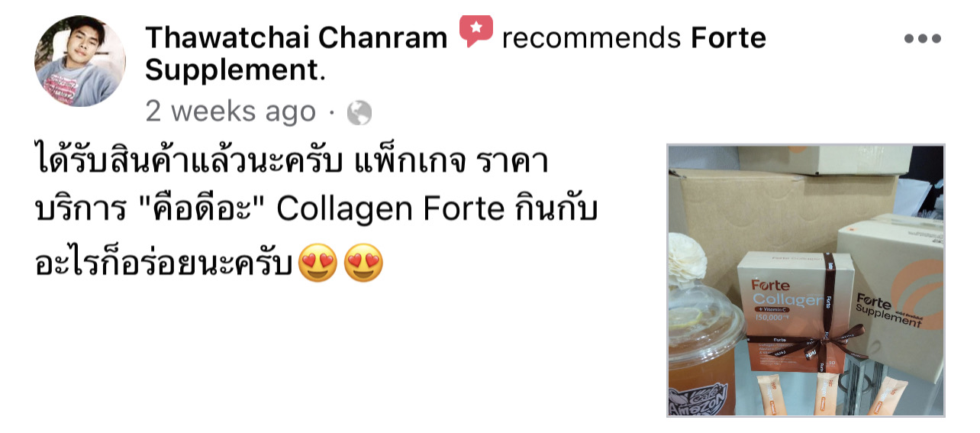The height and width of the screenshot is (433, 980).
Task: Click the red star recommendation badge icon
Action: coord(476,32)
